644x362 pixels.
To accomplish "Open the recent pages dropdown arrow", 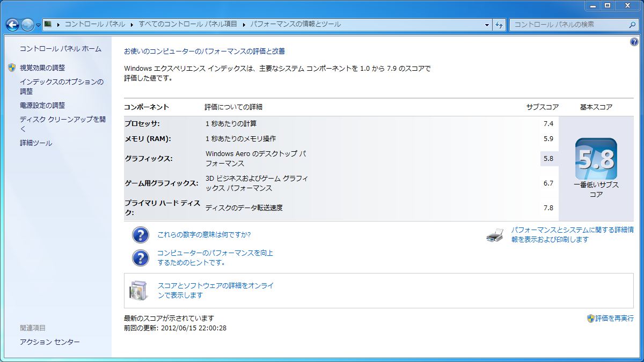I will (38, 25).
